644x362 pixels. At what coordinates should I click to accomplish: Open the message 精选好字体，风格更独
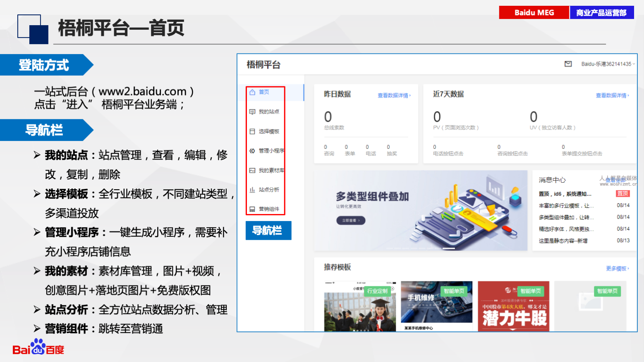[x=566, y=229]
